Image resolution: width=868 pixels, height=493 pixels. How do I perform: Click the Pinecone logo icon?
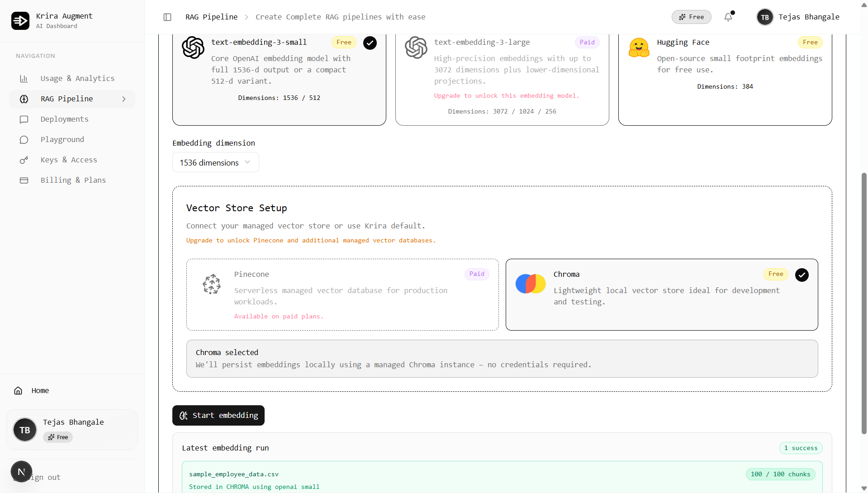[x=212, y=284]
